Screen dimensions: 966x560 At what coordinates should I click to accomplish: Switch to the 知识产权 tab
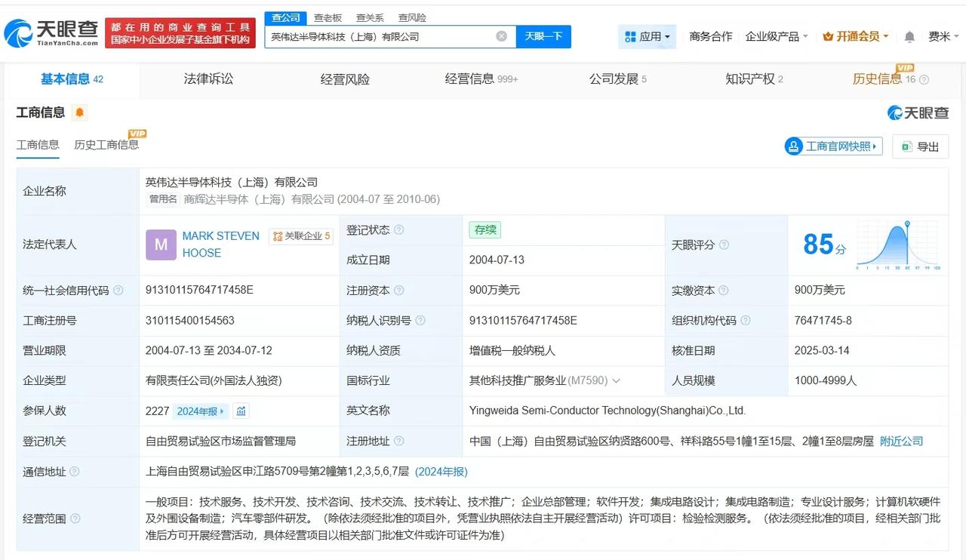tap(755, 79)
